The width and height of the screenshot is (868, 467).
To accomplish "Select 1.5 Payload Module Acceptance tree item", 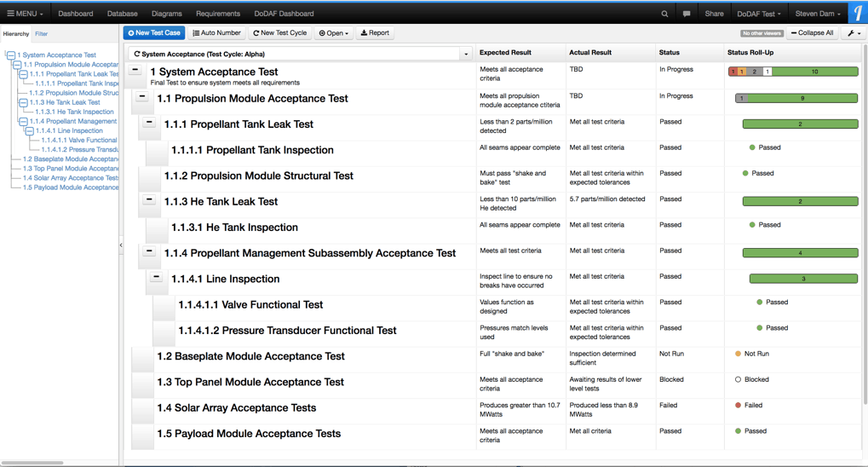I will [71, 187].
